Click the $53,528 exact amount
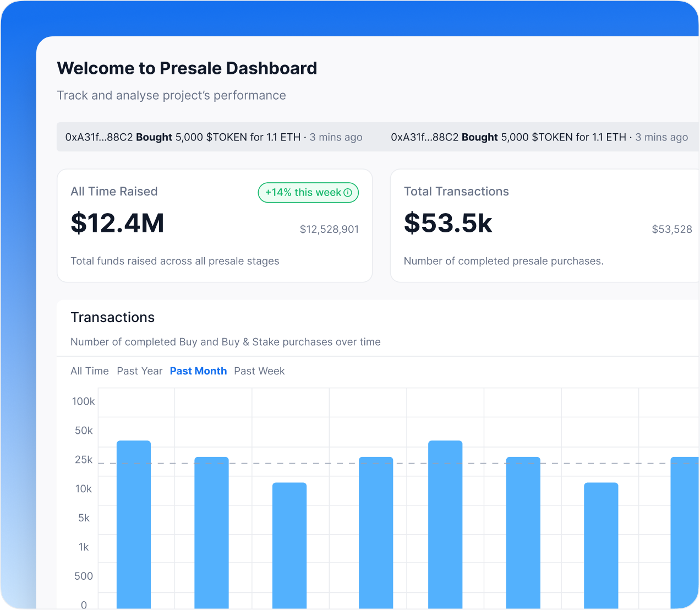Screen dimensions: 700x610 (x=672, y=229)
